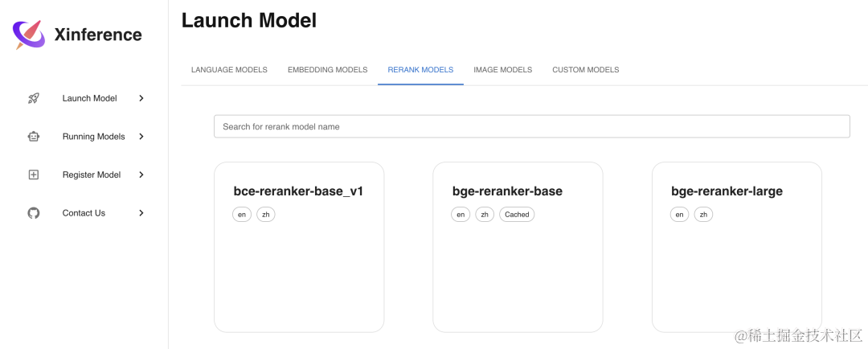This screenshot has width=868, height=349.
Task: Focus the rerank model name search field
Action: point(531,126)
